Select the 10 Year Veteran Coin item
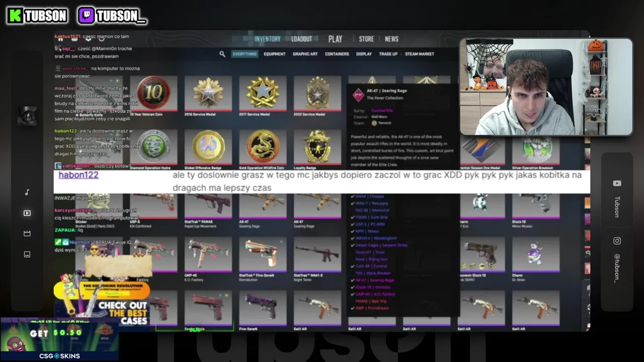Image resolution: width=644 pixels, height=362 pixels. 153,96
